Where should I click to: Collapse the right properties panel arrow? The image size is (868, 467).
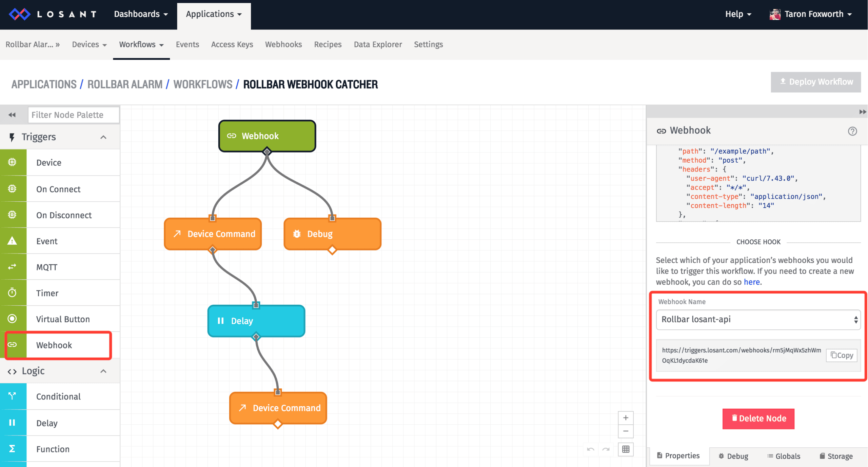pos(863,112)
